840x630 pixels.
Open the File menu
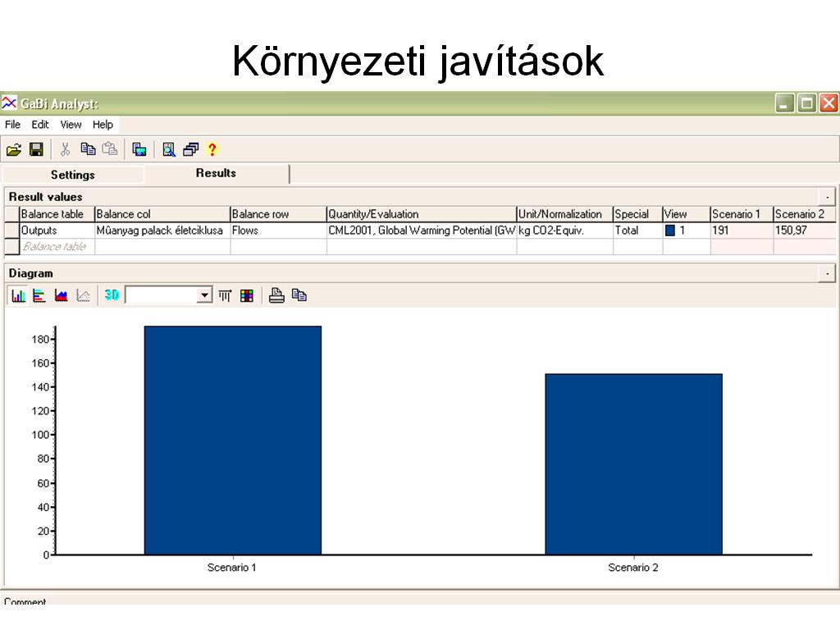point(12,125)
